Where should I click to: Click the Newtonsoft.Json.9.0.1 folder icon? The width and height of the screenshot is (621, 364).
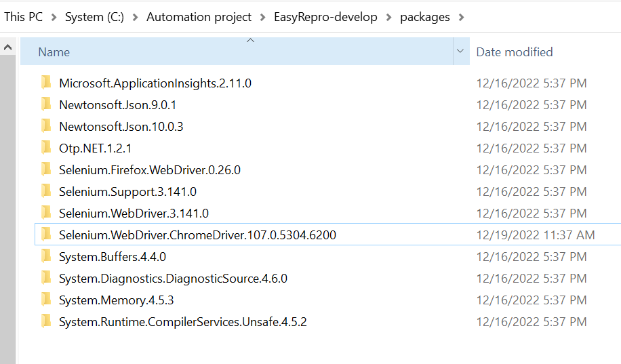click(x=46, y=105)
